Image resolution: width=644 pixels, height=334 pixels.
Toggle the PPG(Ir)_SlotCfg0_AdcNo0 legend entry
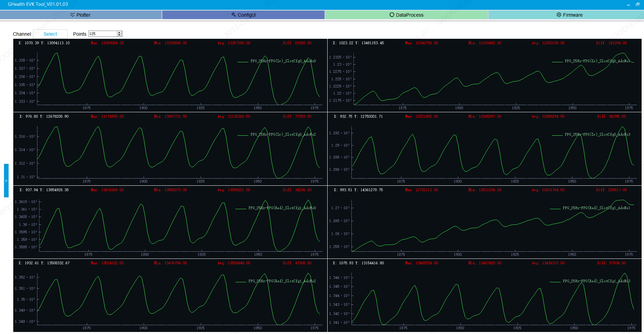click(283, 61)
